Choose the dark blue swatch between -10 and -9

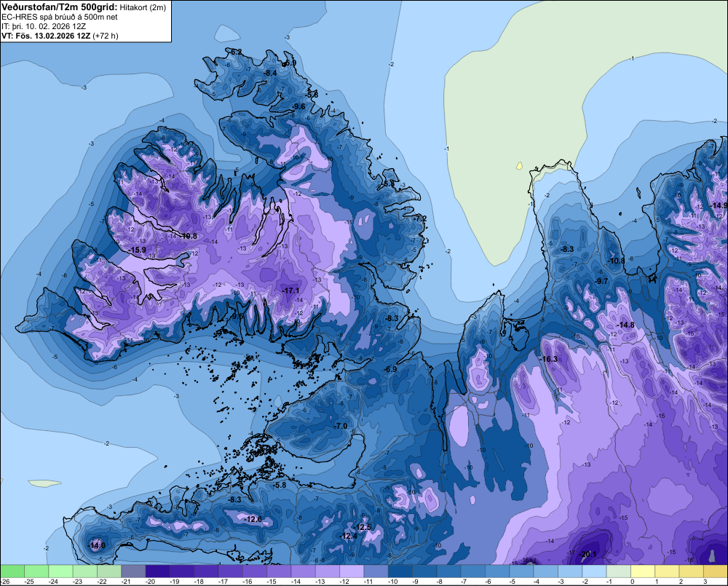[400, 571]
